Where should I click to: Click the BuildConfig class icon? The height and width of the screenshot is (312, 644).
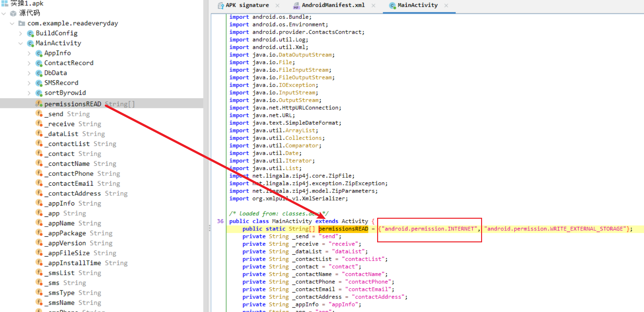31,33
